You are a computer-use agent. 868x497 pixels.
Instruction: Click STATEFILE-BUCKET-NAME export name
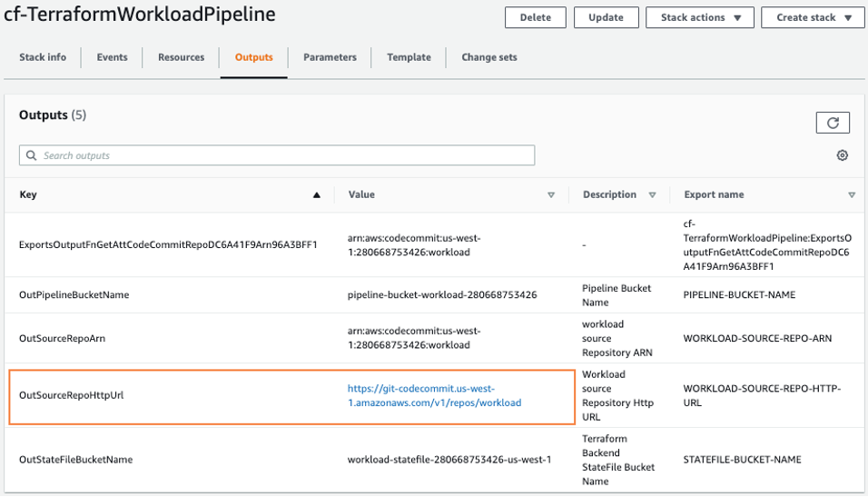[x=743, y=460]
